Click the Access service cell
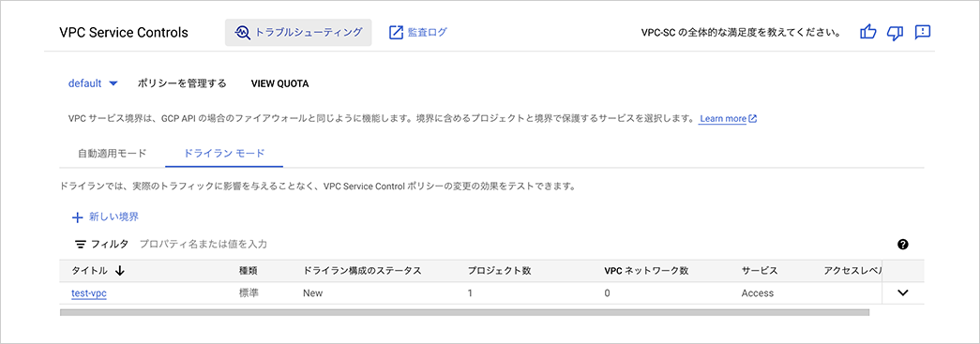This screenshot has width=980, height=344. click(758, 293)
